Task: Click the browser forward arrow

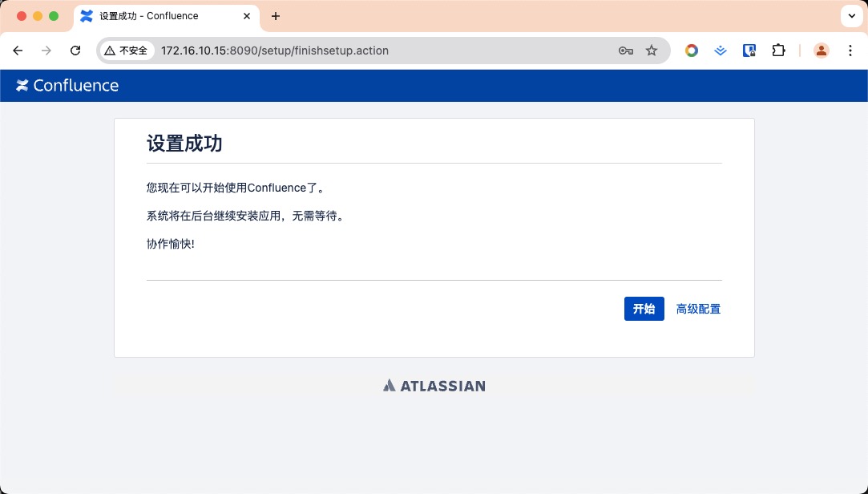Action: point(46,51)
